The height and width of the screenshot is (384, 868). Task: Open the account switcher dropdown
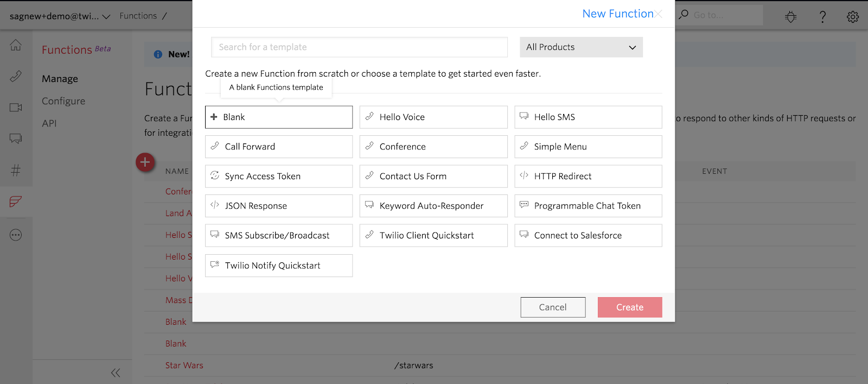[60, 16]
